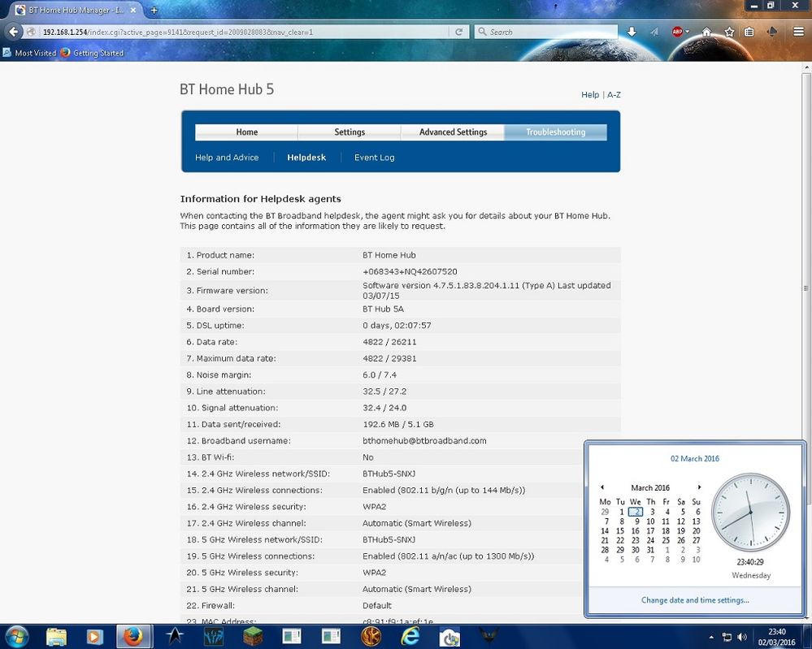This screenshot has height=649, width=812.
Task: Open the Firefox hamburger menu
Action: [798, 32]
